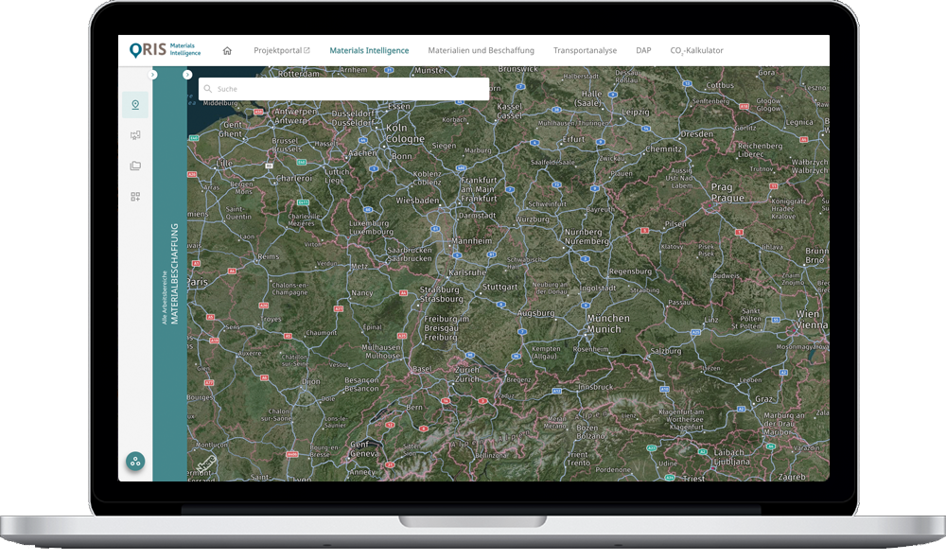
Task: Switch to Materials Intelligence tab
Action: pos(369,51)
